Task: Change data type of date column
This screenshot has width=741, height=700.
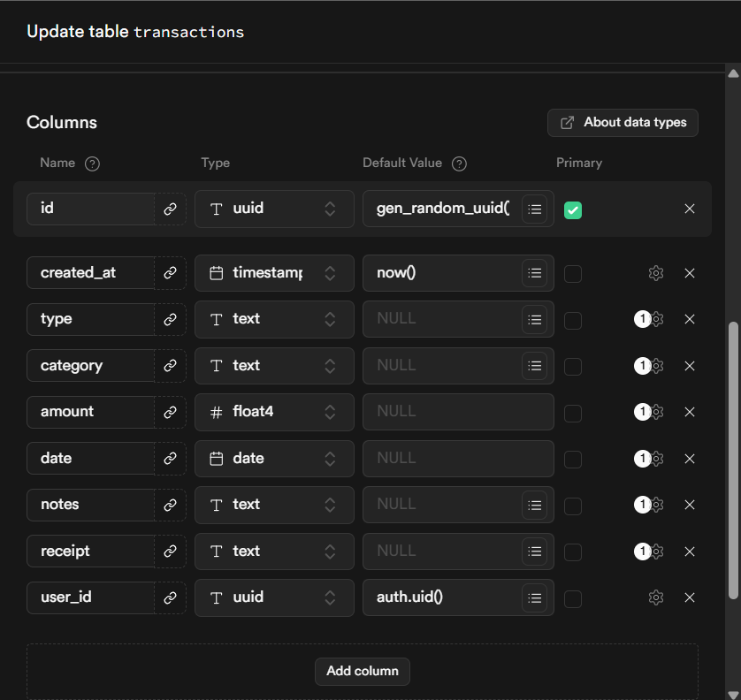Action: [x=274, y=458]
